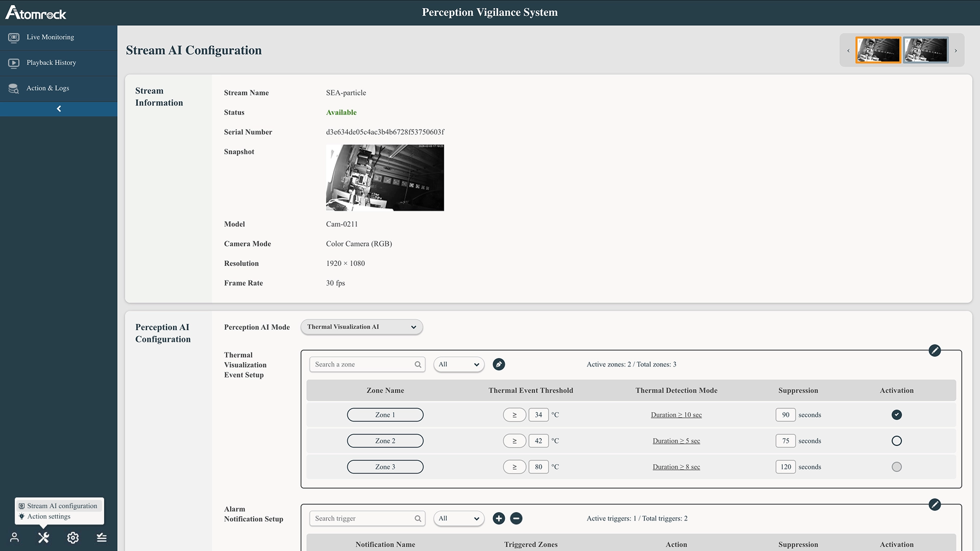Click the Zone 2 name button

385,441
